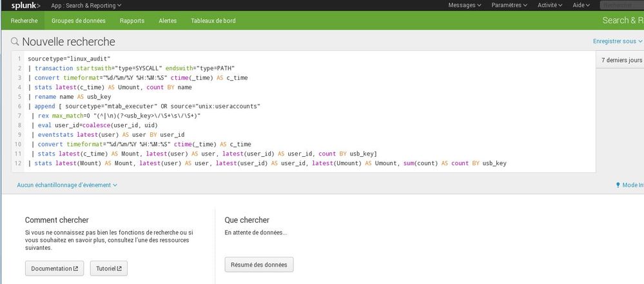This screenshot has width=644, height=284.
Task: Go to Groupes de données tab
Action: [79, 21]
